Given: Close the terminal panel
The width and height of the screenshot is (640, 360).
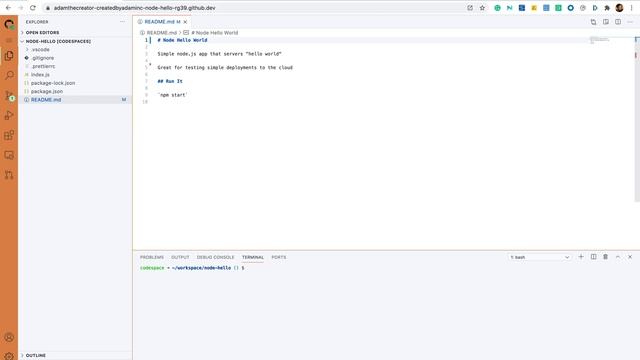Looking at the screenshot, I should point(630,257).
